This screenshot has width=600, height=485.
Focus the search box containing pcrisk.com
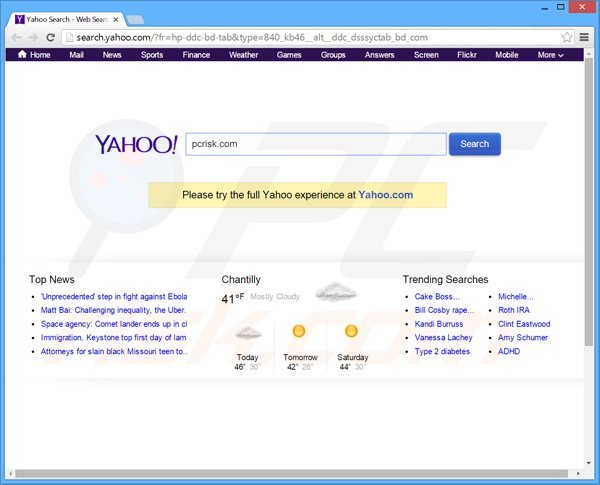(x=316, y=144)
